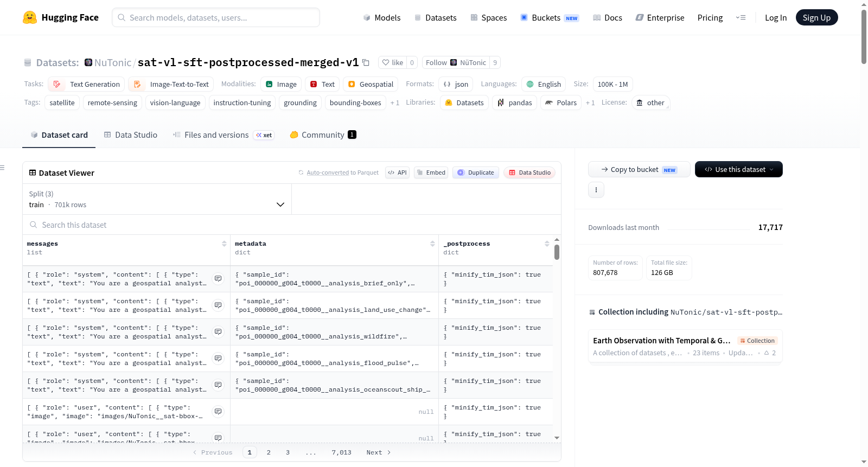Click the Log In link
868x467 pixels.
(776, 17)
